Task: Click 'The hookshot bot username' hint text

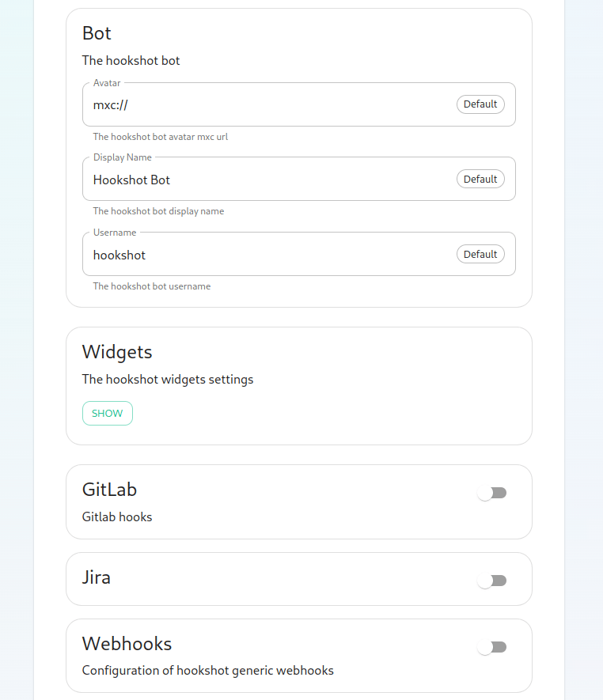Action: [x=152, y=286]
